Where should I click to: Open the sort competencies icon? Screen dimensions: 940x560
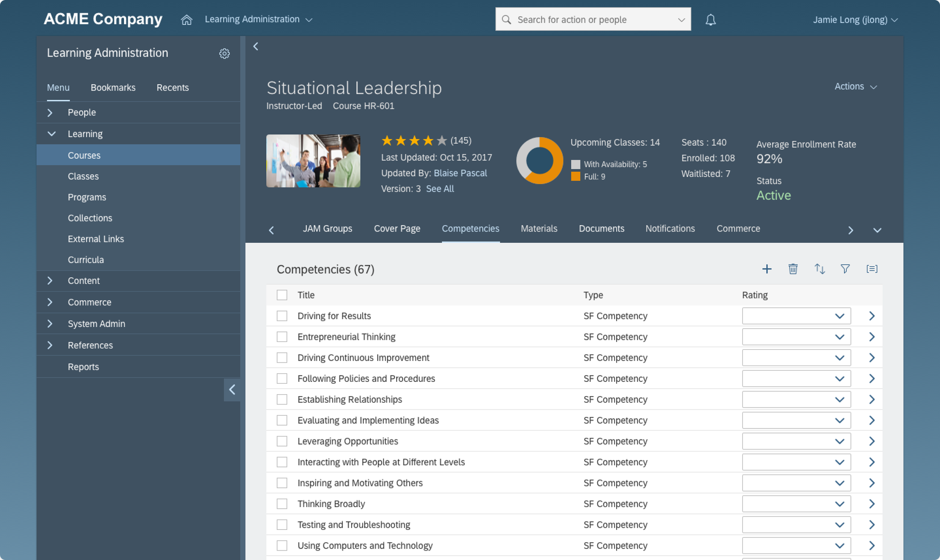click(x=819, y=269)
